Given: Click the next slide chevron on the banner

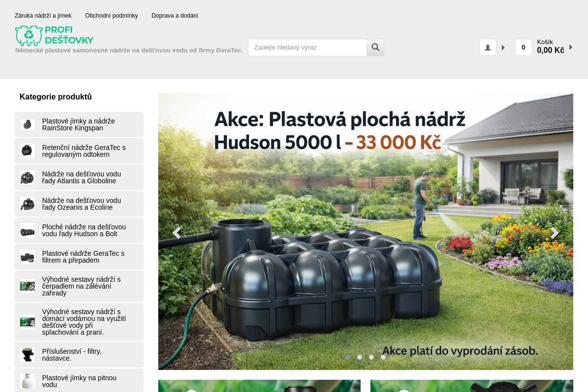Looking at the screenshot, I should [554, 233].
